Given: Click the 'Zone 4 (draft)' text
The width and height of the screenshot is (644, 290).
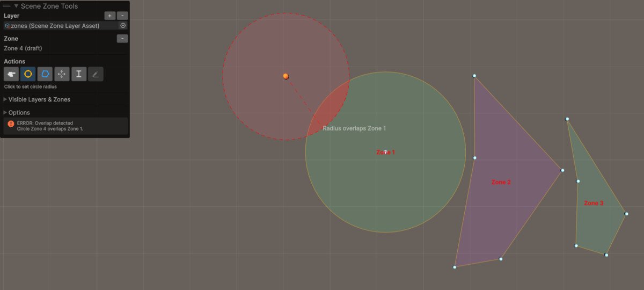Looking at the screenshot, I should point(23,48).
